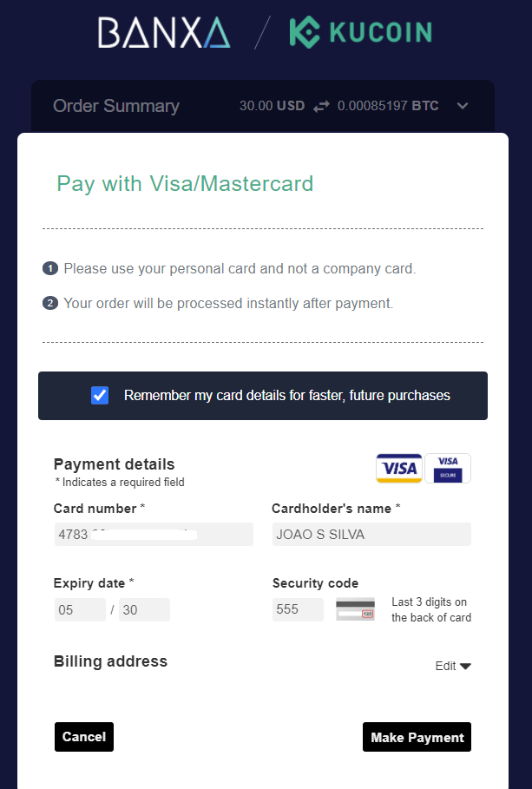Click the KuCoin logo
This screenshot has width=532, height=789.
[360, 32]
